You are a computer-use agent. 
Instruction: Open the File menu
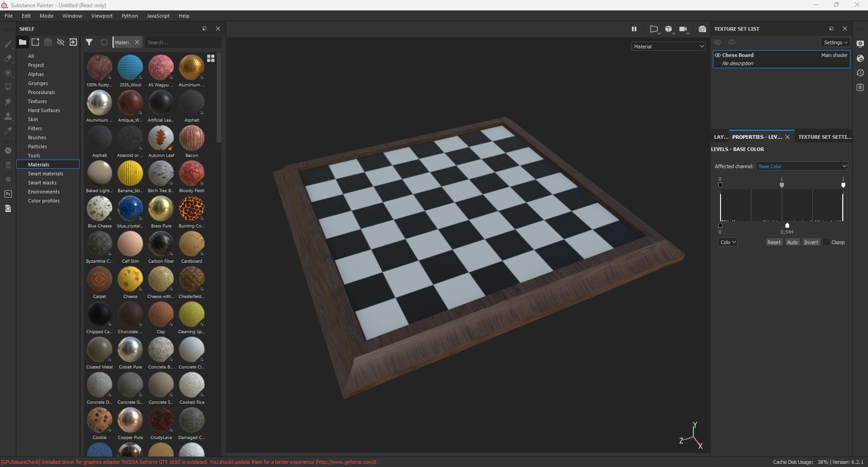click(x=9, y=16)
